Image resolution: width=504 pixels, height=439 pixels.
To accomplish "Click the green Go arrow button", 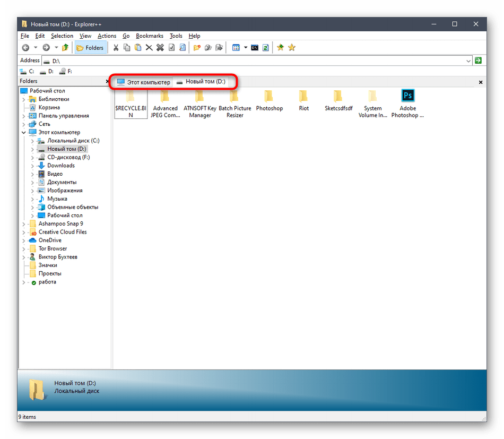I will (x=479, y=61).
